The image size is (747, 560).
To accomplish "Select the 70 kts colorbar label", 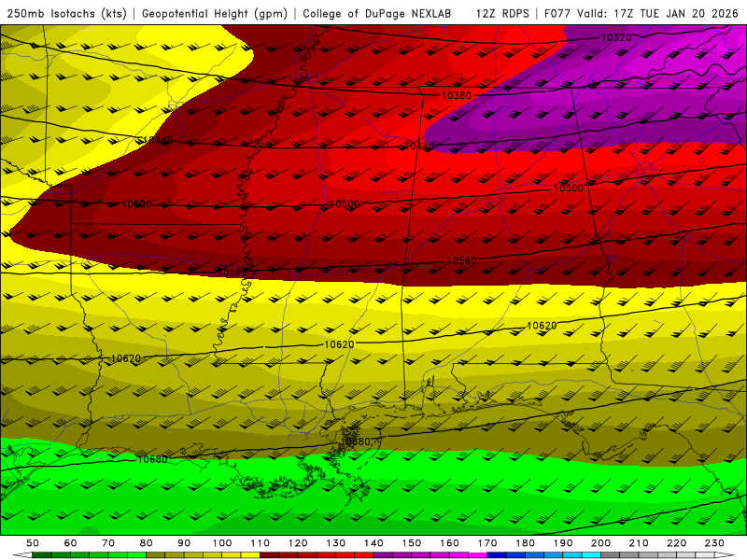I will (x=108, y=543).
